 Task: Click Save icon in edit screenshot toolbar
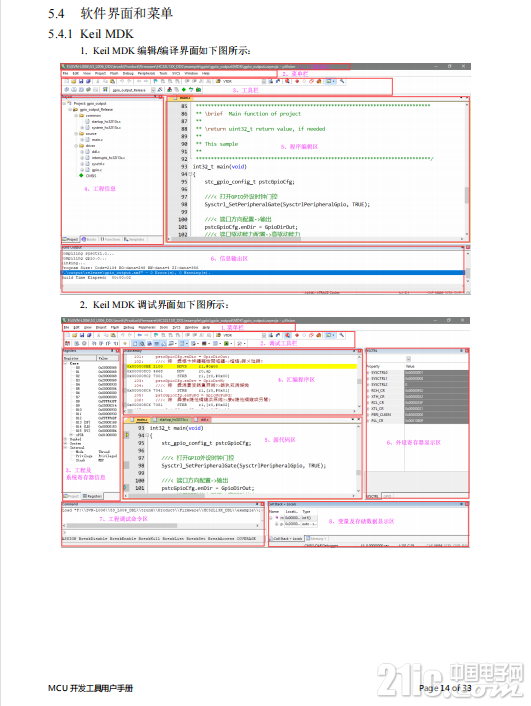pos(81,81)
